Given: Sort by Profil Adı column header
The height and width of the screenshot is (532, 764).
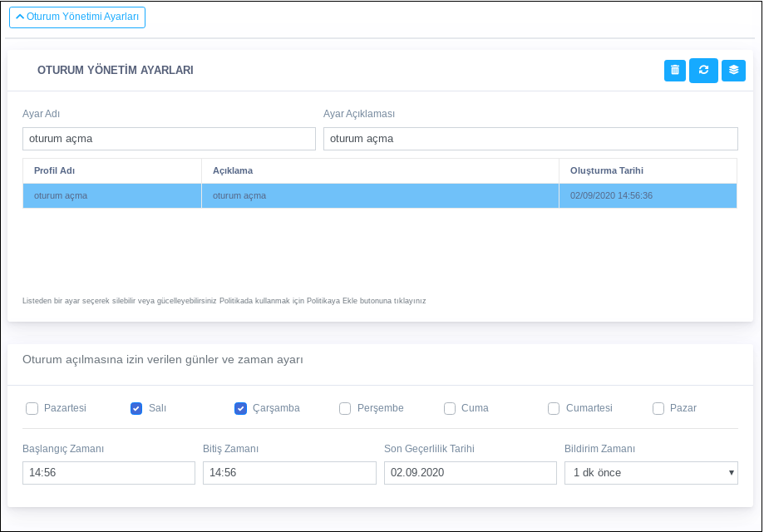Looking at the screenshot, I should coord(55,170).
